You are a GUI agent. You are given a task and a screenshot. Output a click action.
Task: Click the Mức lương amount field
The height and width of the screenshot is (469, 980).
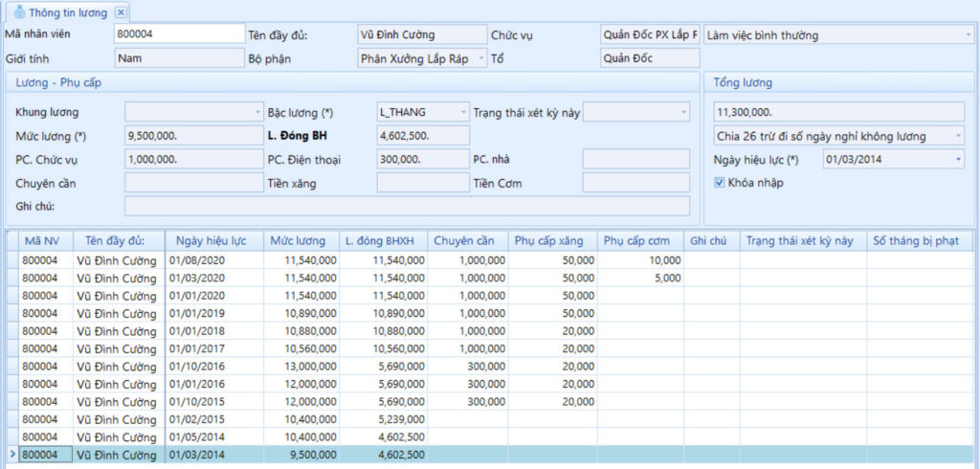click(193, 136)
